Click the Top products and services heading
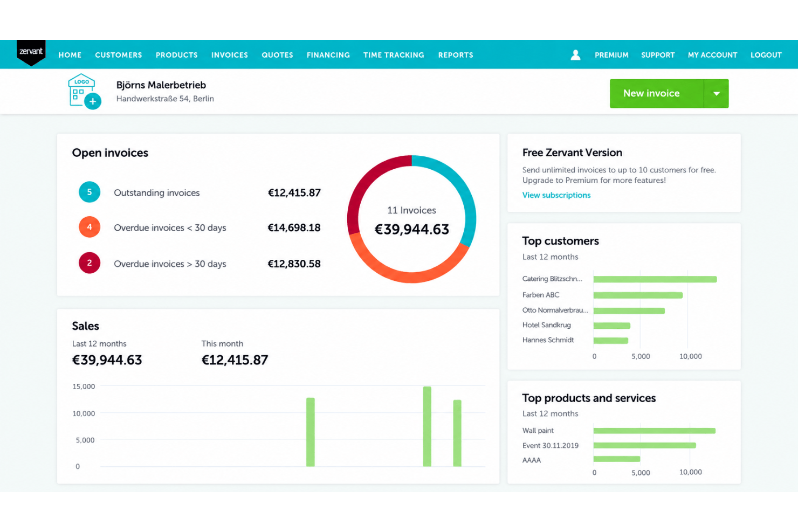 pyautogui.click(x=589, y=398)
